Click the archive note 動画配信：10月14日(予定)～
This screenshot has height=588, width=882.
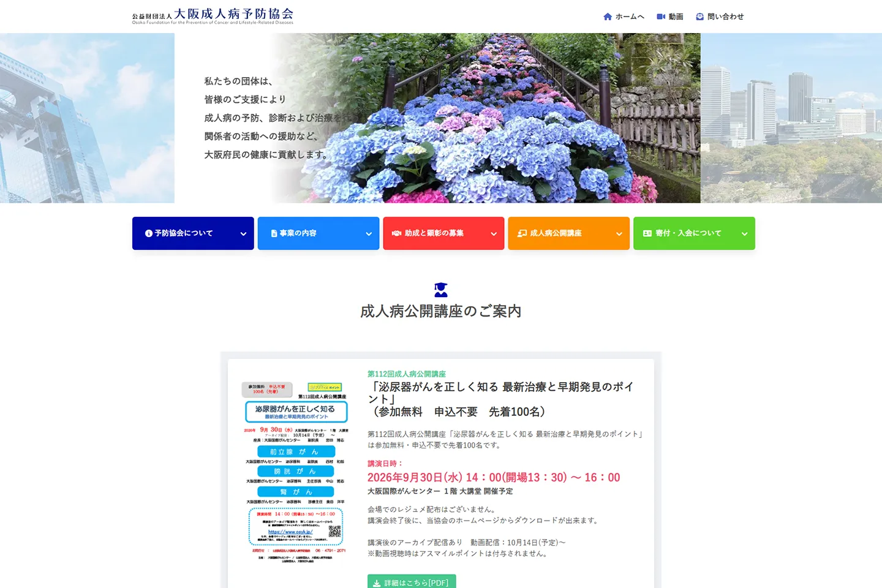click(x=518, y=543)
